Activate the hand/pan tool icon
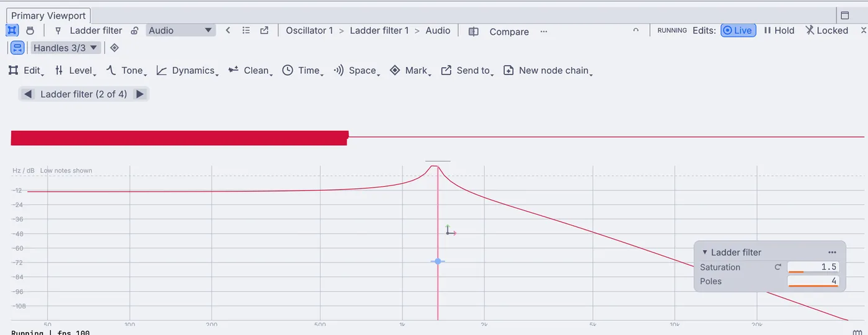The width and height of the screenshot is (868, 335). (x=30, y=30)
